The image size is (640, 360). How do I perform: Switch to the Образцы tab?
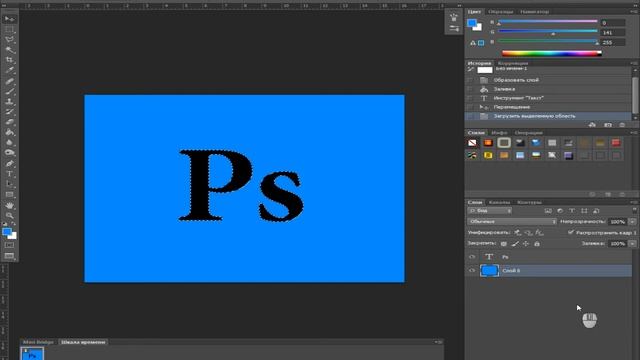point(500,12)
